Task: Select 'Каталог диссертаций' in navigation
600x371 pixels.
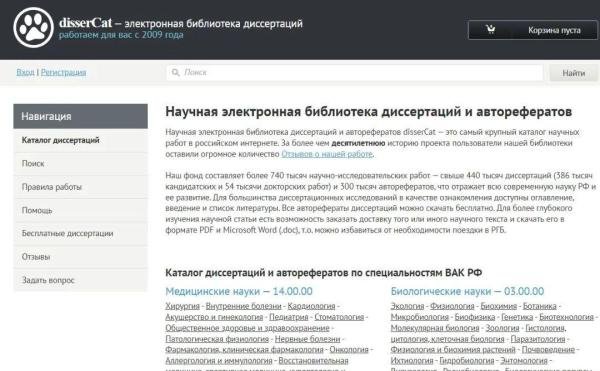Action: (80, 140)
